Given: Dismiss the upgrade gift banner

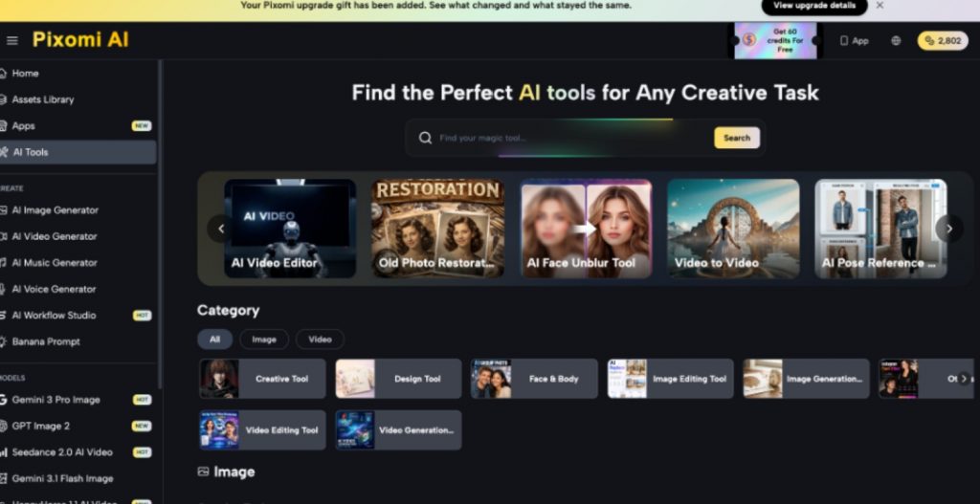Looking at the screenshot, I should click(880, 5).
